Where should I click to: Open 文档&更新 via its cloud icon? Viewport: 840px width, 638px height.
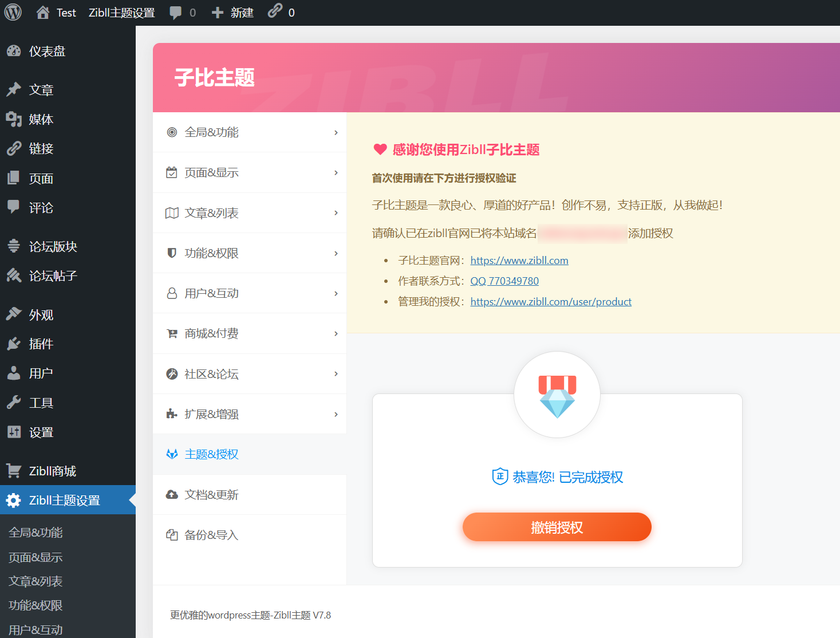pyautogui.click(x=172, y=494)
